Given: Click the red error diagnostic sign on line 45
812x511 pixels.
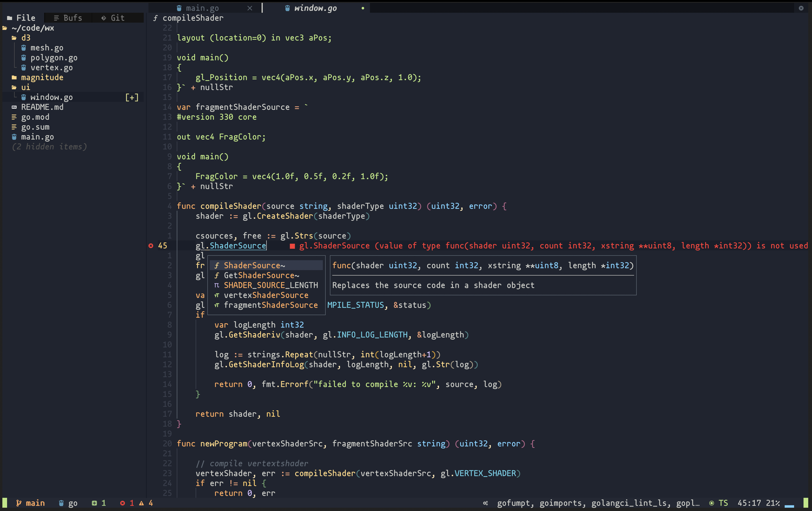Looking at the screenshot, I should (151, 246).
